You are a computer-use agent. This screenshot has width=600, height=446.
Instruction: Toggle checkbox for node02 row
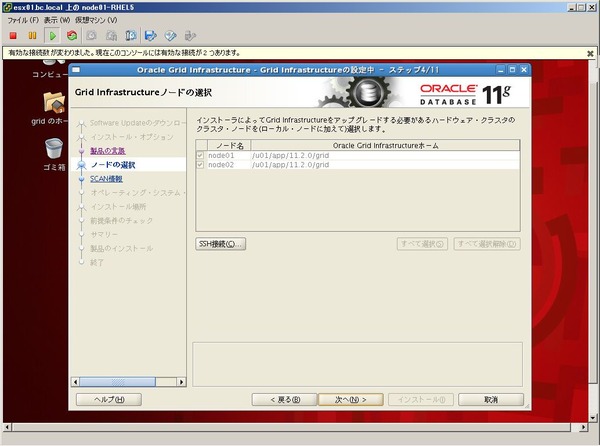click(x=200, y=165)
